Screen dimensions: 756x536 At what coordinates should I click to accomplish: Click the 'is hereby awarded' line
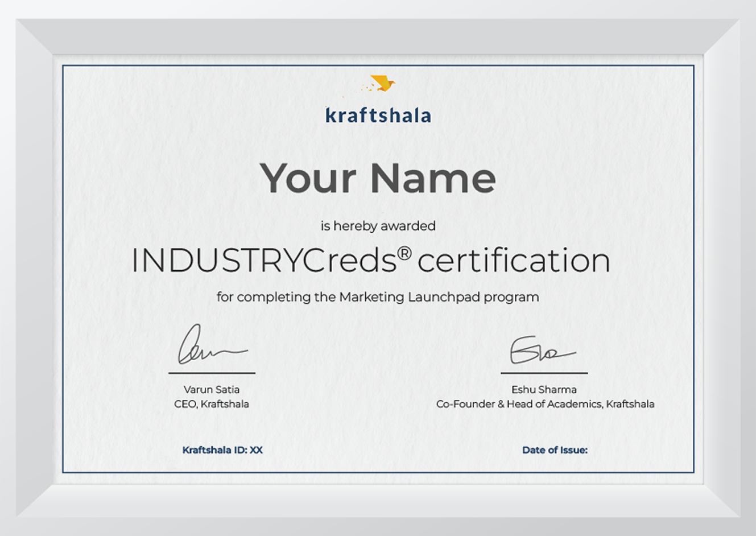378,226
